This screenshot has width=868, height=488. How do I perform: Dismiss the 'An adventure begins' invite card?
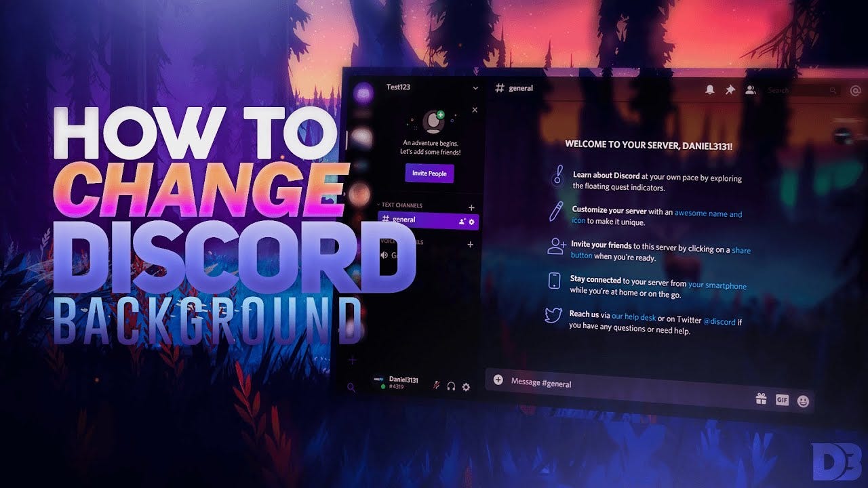tap(475, 110)
